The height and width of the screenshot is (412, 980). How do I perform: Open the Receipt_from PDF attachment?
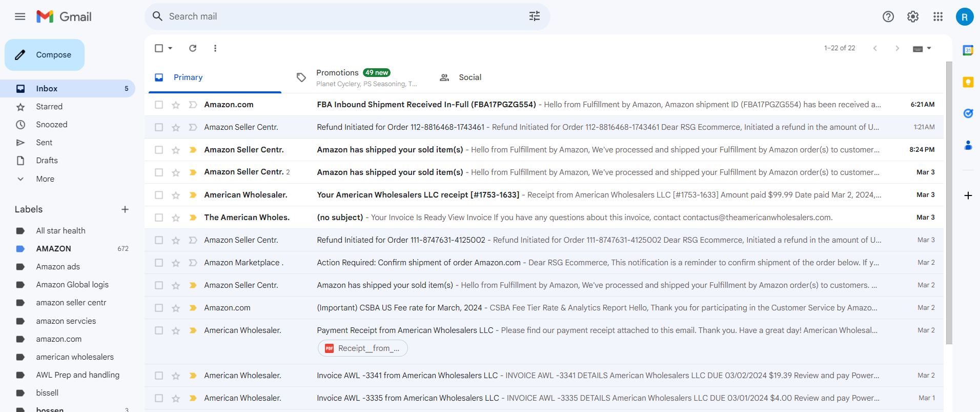[363, 348]
